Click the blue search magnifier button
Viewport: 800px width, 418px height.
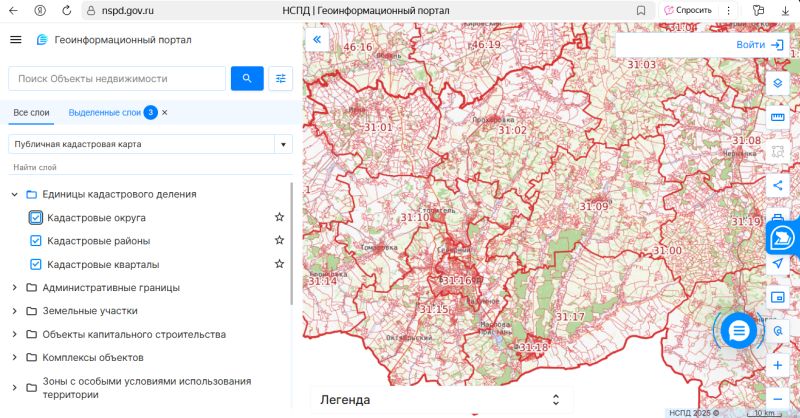(x=246, y=78)
